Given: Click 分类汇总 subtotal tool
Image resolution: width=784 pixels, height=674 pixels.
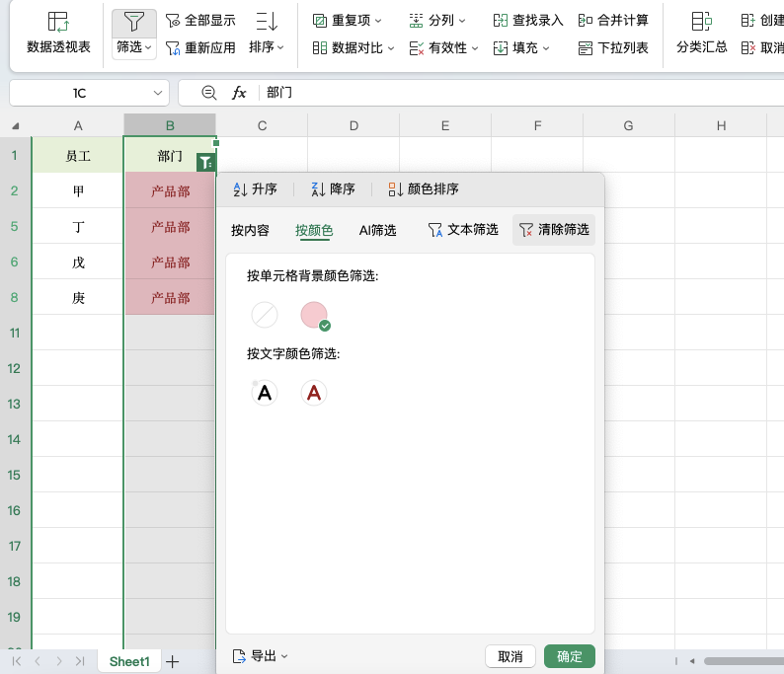Looking at the screenshot, I should tap(701, 33).
